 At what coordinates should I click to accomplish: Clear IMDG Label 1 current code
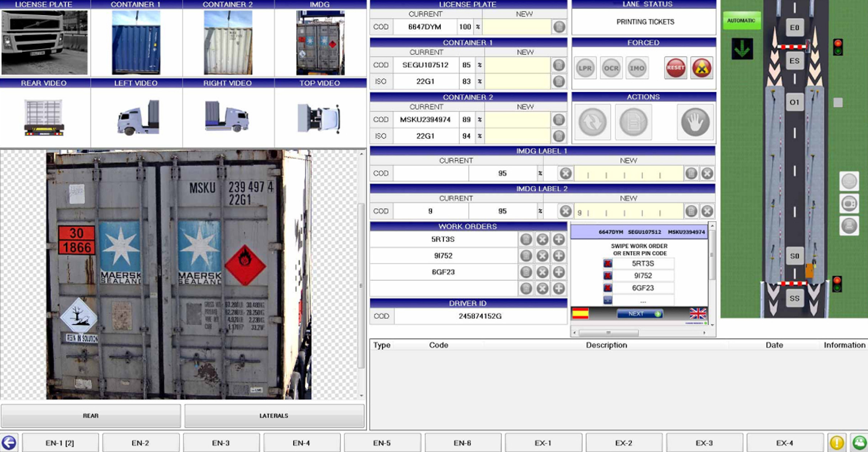click(566, 174)
